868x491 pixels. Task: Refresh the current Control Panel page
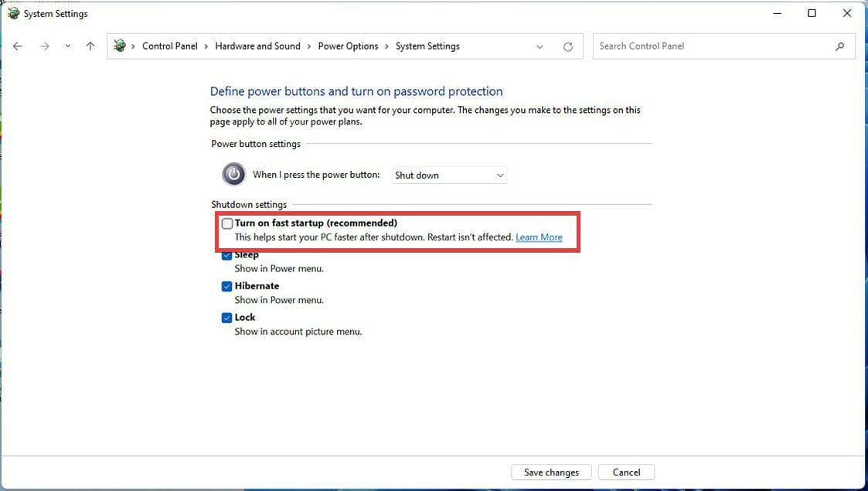point(568,46)
